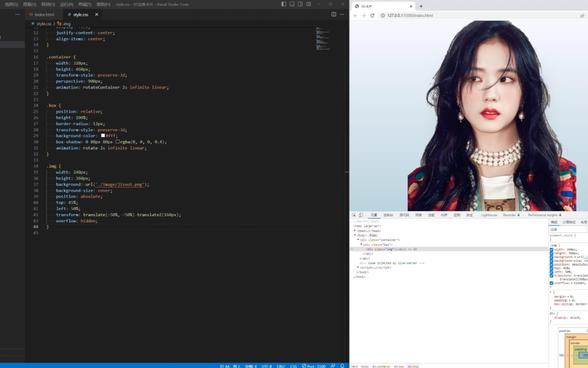
Task: Click the share page icon in the browser toolbar
Action: click(x=582, y=15)
